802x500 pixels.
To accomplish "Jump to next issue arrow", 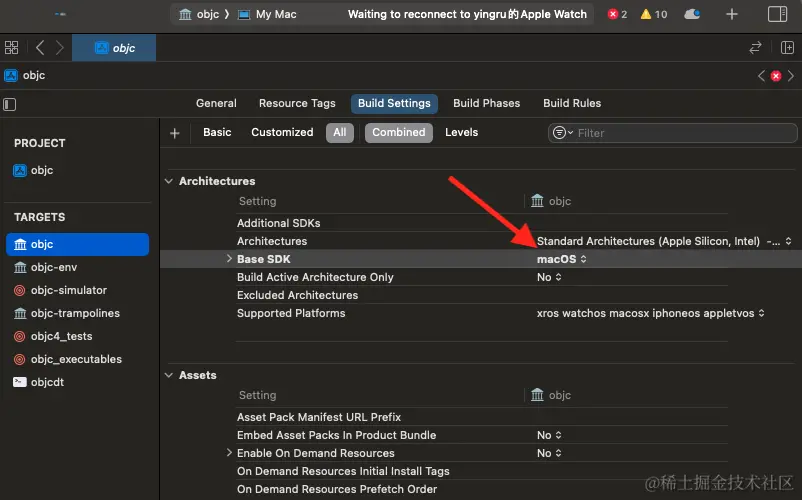I will (x=791, y=76).
